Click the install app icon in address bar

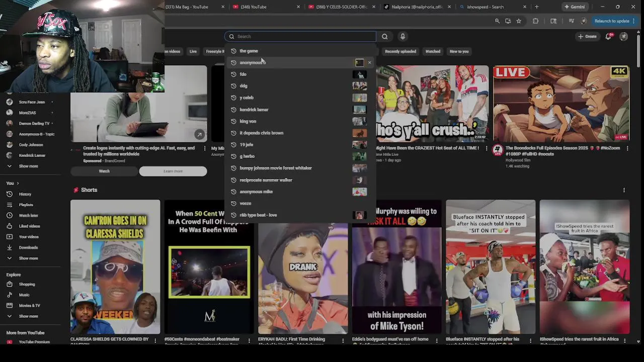coord(508,21)
